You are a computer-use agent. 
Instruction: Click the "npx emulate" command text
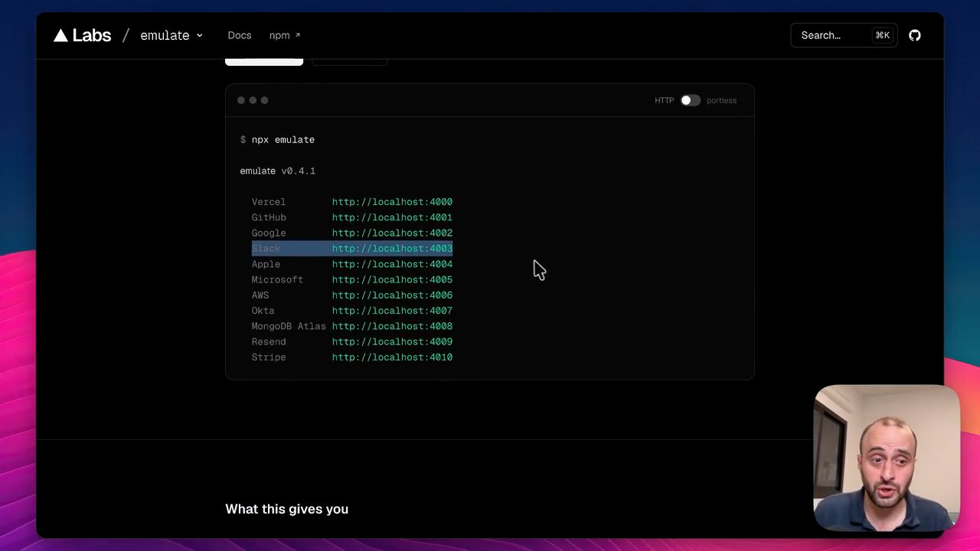(283, 140)
